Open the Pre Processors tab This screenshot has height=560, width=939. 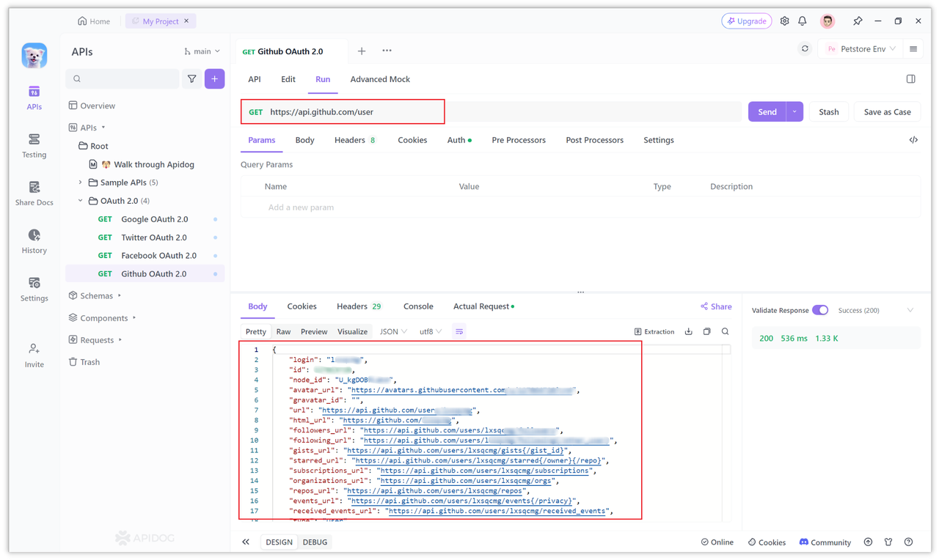coord(519,140)
